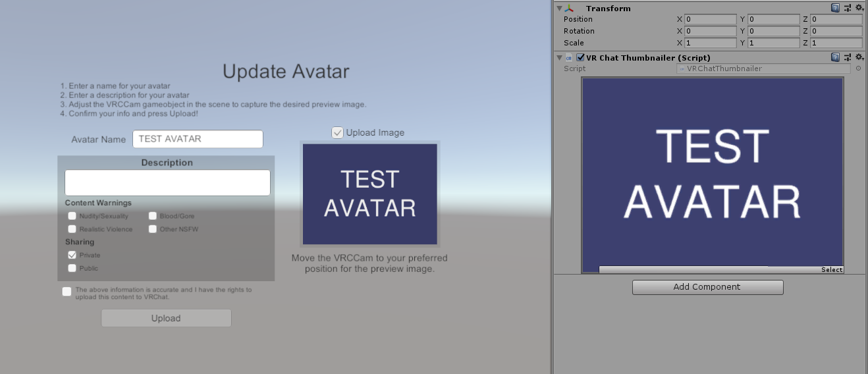Viewport: 868px width, 374px height.
Task: Enable the Nudity/Sexuality content warning
Action: [x=72, y=216]
